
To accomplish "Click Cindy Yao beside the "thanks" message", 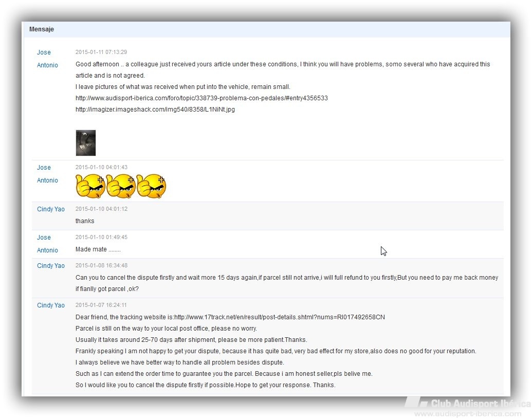I will [51, 209].
